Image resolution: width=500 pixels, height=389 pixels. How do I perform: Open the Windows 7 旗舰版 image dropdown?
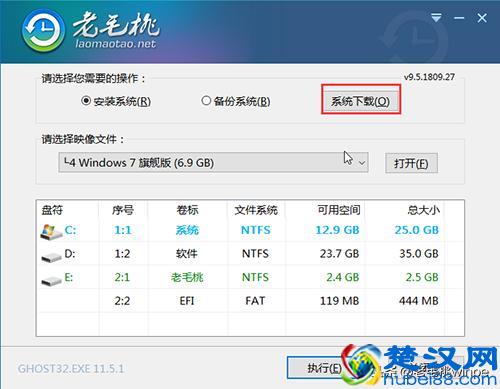tap(213, 163)
